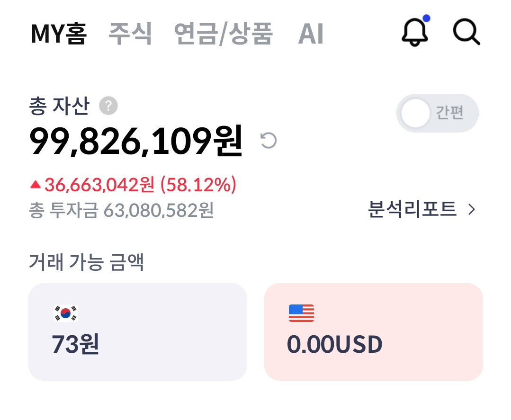This screenshot has height=420, width=511.
Task: Go to the 연금/상품 tab
Action: tap(224, 34)
